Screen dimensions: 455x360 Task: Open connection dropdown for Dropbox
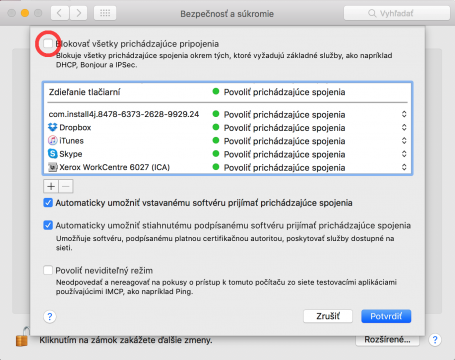[x=404, y=127]
